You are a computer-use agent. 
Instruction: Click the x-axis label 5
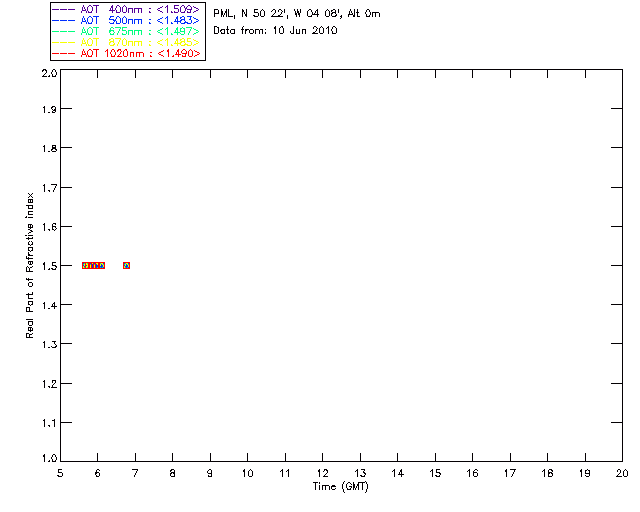[60, 473]
